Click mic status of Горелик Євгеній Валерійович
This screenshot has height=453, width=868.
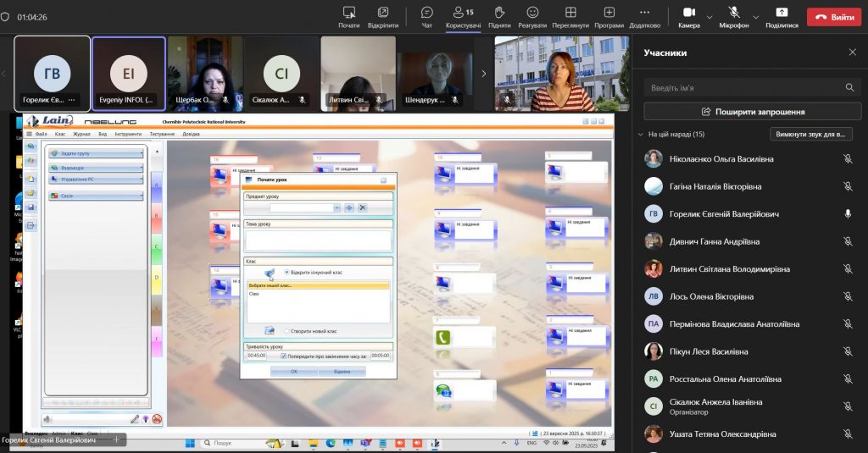[848, 213]
